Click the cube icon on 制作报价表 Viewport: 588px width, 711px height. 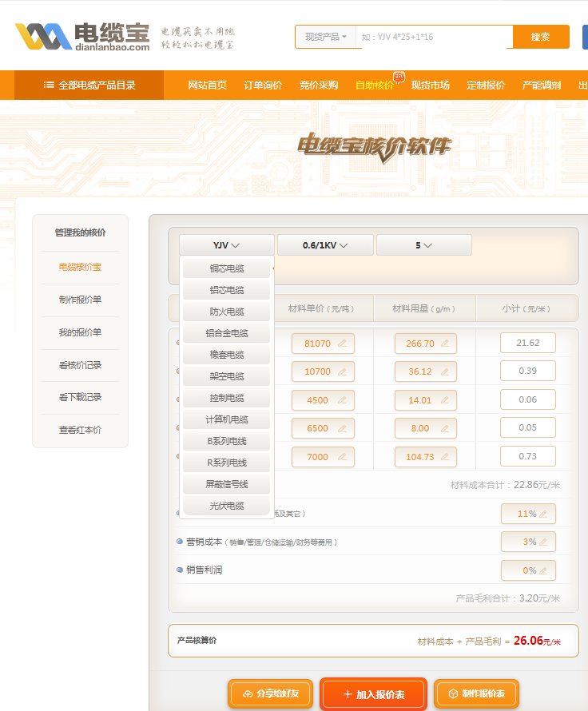(453, 693)
